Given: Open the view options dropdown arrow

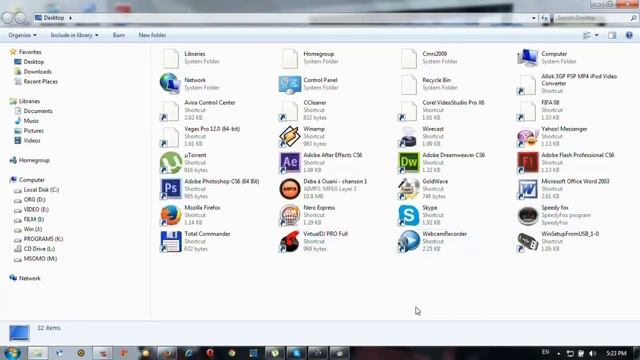Looking at the screenshot, I should click(596, 36).
